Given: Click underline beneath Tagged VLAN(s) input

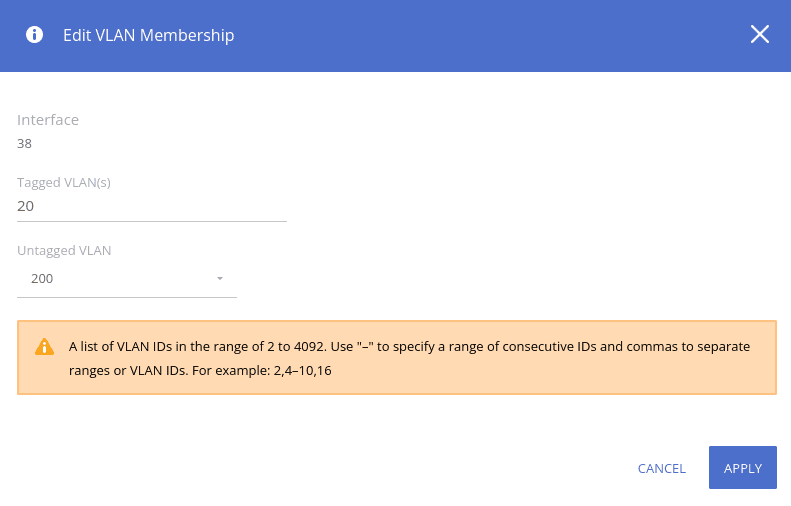Looking at the screenshot, I should [x=152, y=221].
